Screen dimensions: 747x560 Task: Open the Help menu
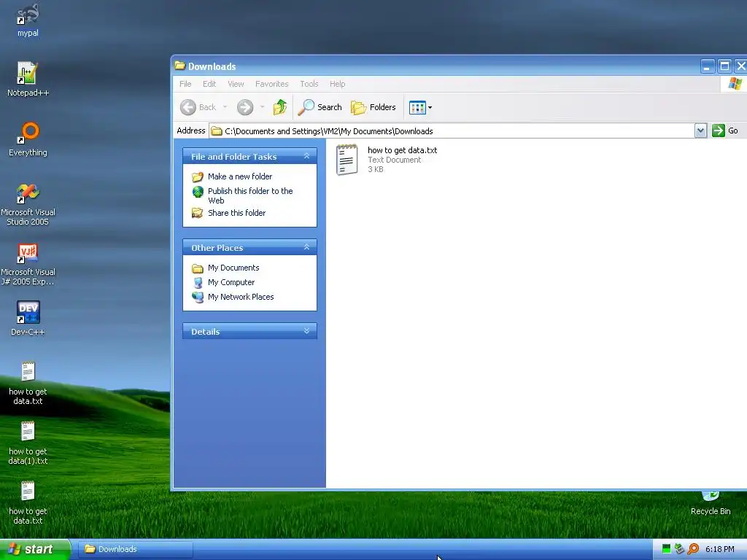tap(337, 84)
